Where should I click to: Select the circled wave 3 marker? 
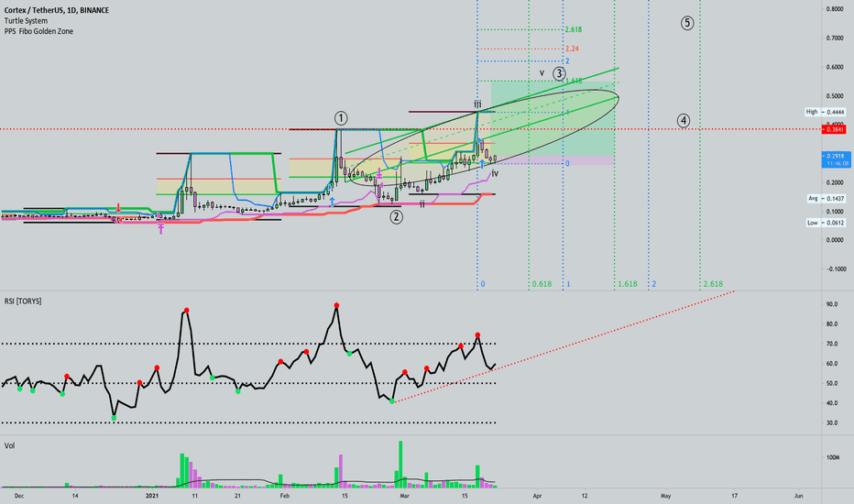tap(559, 73)
